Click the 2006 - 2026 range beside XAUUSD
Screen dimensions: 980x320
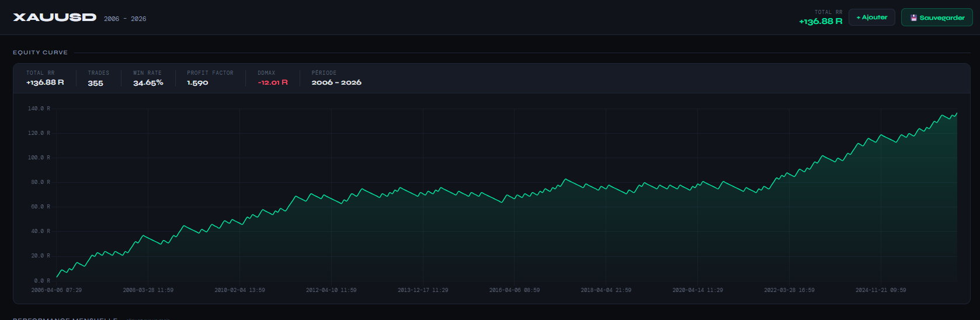pyautogui.click(x=125, y=19)
